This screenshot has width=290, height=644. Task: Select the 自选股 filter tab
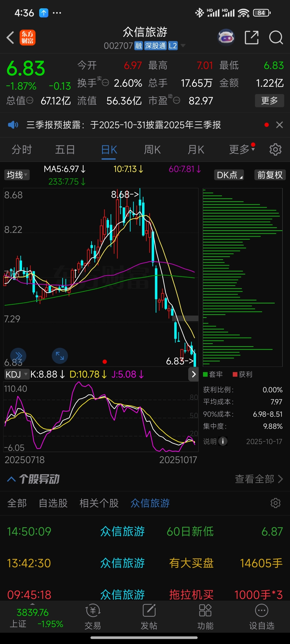pyautogui.click(x=53, y=503)
